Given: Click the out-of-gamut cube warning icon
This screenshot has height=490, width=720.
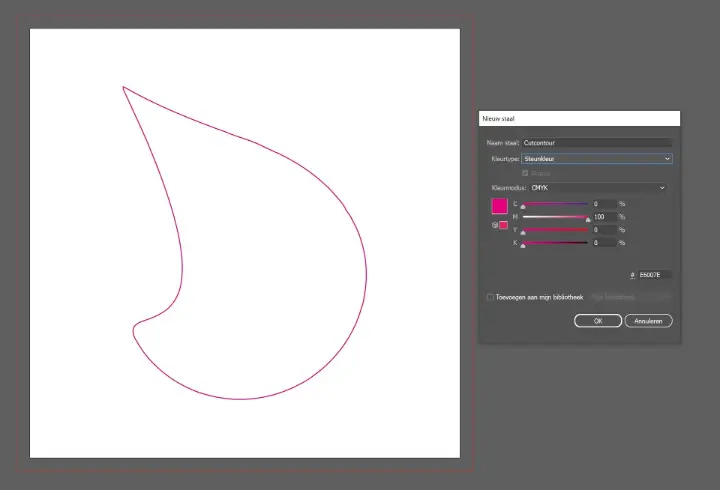Looking at the screenshot, I should [495, 225].
